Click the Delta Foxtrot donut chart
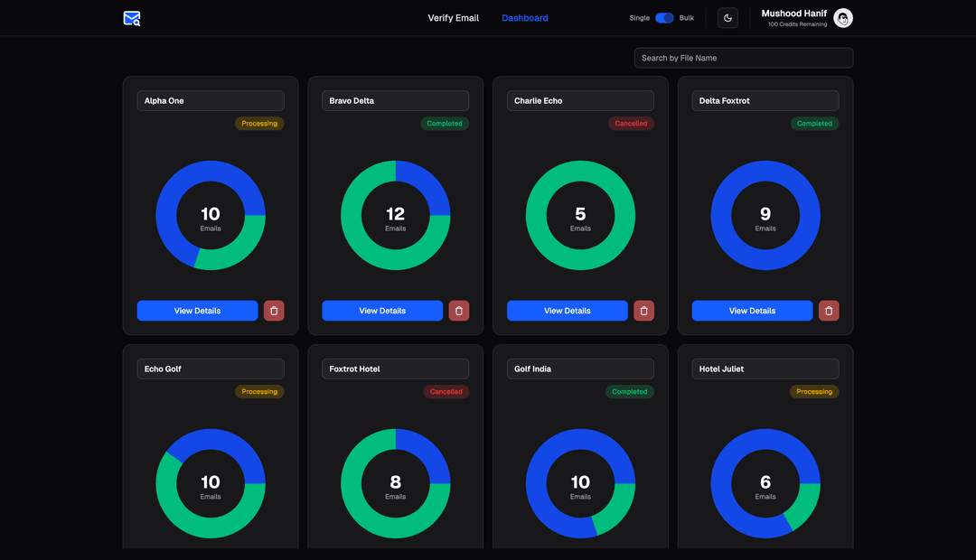The height and width of the screenshot is (560, 976). (765, 215)
